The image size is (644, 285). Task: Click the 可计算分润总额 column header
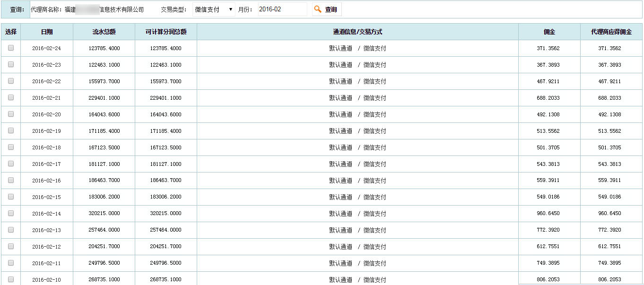pos(166,32)
